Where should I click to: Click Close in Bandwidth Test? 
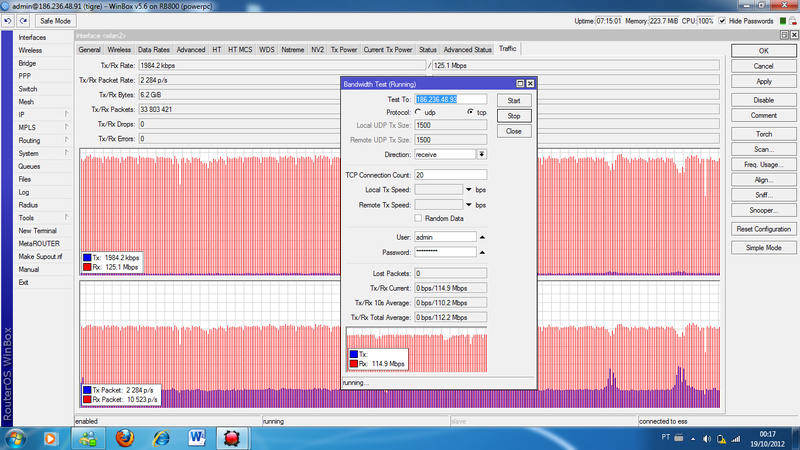tap(514, 131)
